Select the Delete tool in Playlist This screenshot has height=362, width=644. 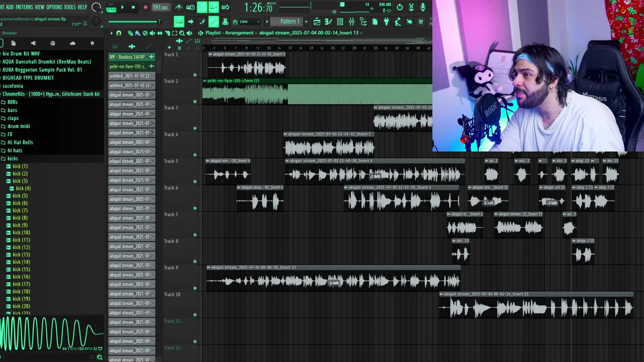[145, 33]
